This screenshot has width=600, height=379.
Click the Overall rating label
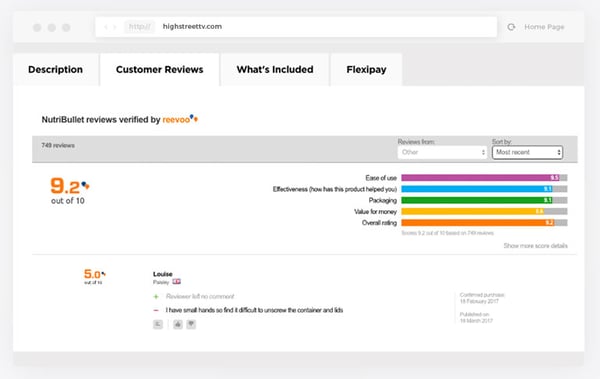379,223
